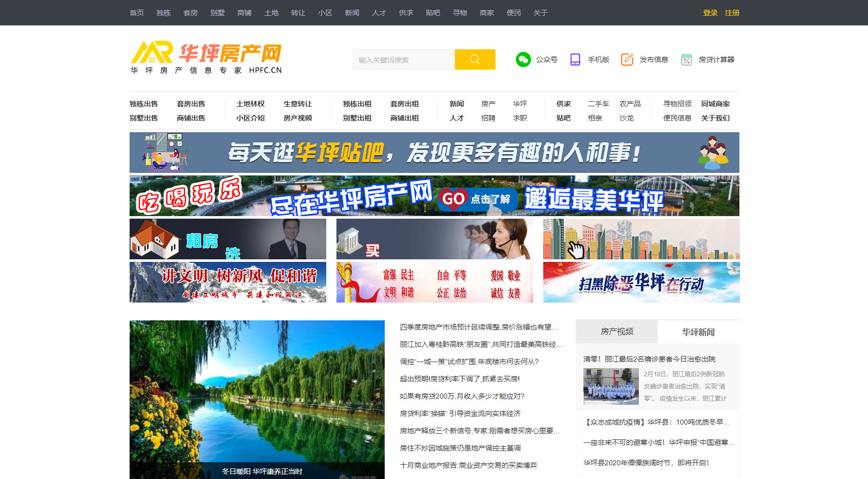Image resolution: width=868 pixels, height=479 pixels.
Task: Click the 寻物招领 link
Action: pyautogui.click(x=677, y=104)
